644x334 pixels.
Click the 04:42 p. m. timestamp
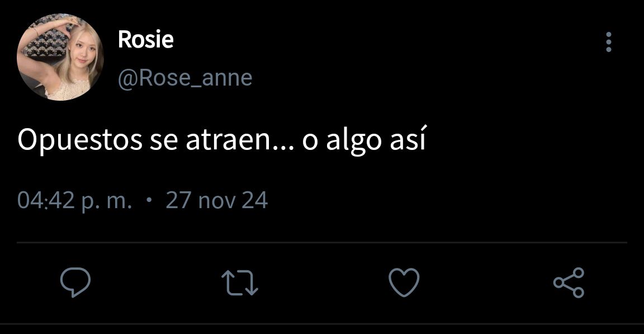75,201
